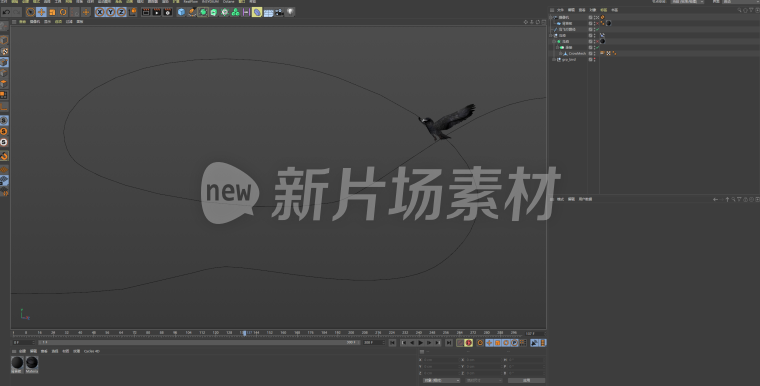
Task: Select the CrowMesh object row
Action: point(577,53)
